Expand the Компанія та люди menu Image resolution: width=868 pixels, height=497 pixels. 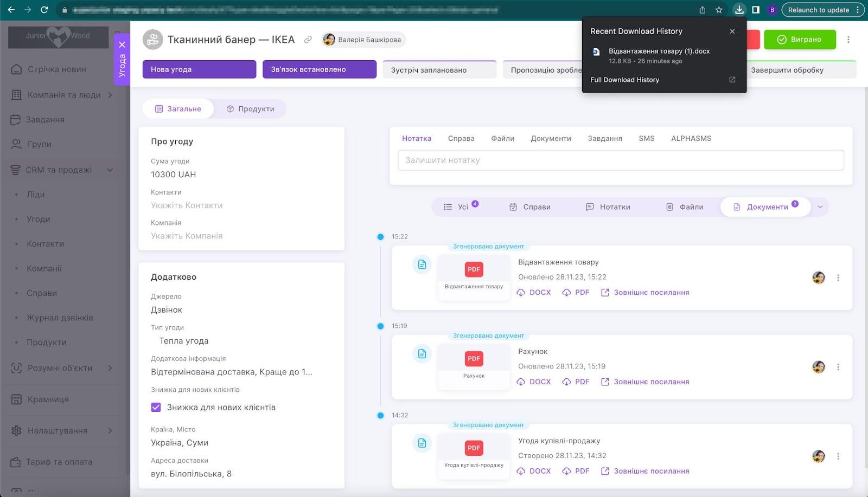click(110, 95)
